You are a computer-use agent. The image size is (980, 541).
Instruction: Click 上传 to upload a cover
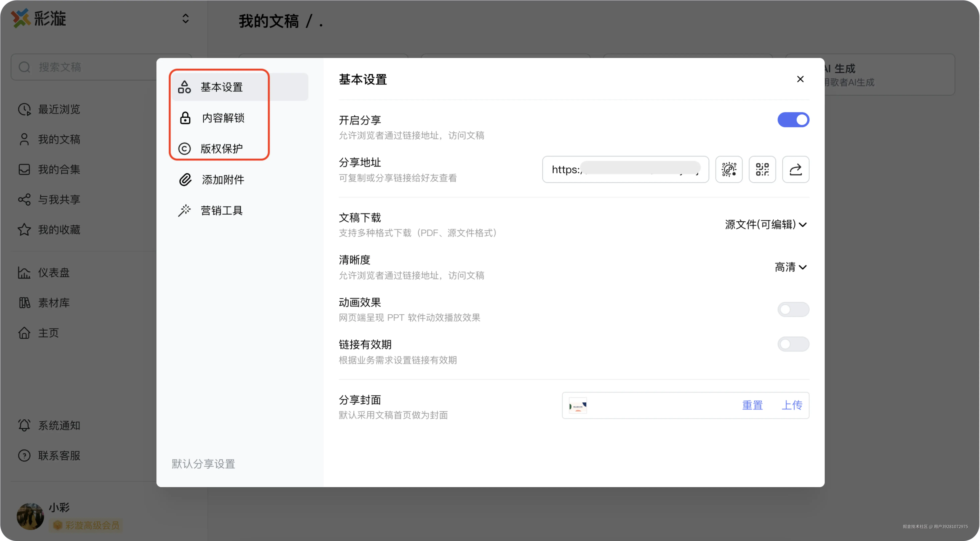click(x=792, y=405)
